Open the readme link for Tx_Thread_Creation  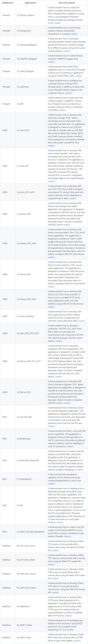(58, 23)
